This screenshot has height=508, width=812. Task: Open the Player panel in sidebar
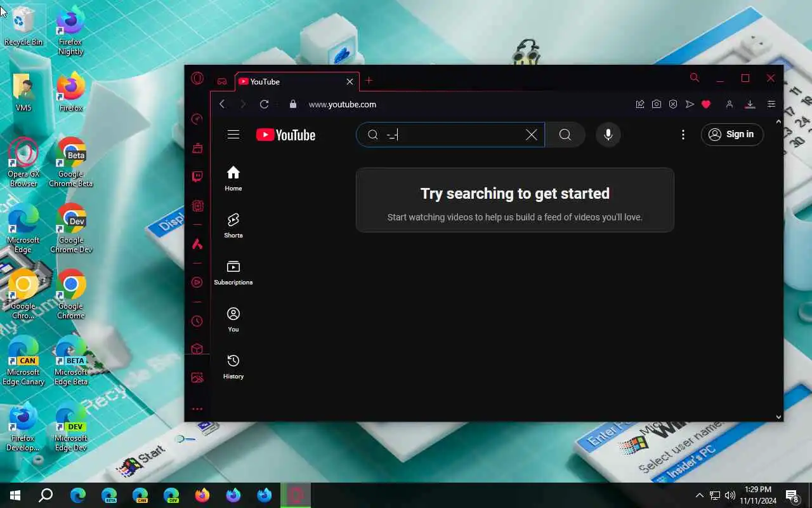197,282
